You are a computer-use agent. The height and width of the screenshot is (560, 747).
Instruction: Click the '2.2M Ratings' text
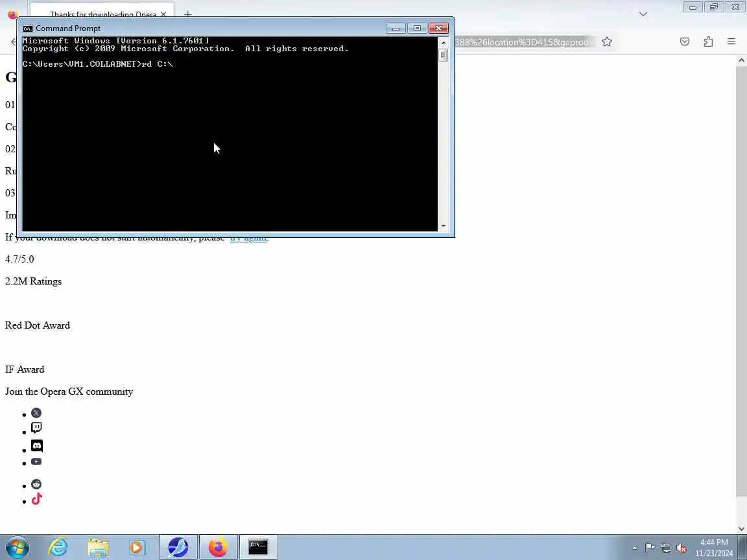[x=33, y=281]
